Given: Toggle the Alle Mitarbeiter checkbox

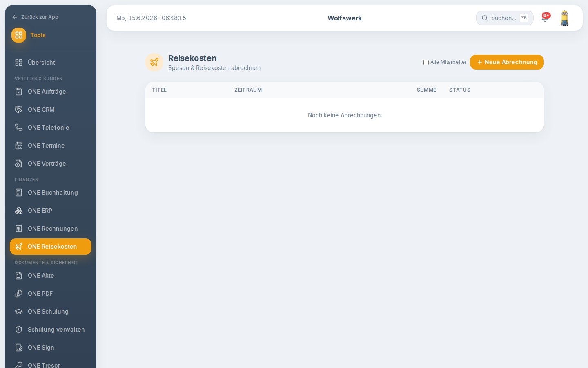Looking at the screenshot, I should [426, 63].
